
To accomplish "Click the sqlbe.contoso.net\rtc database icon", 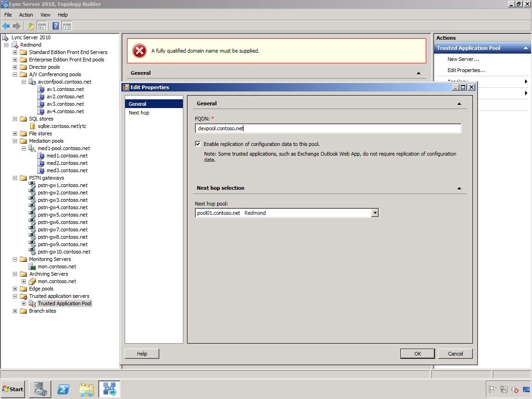I will pyautogui.click(x=32, y=126).
